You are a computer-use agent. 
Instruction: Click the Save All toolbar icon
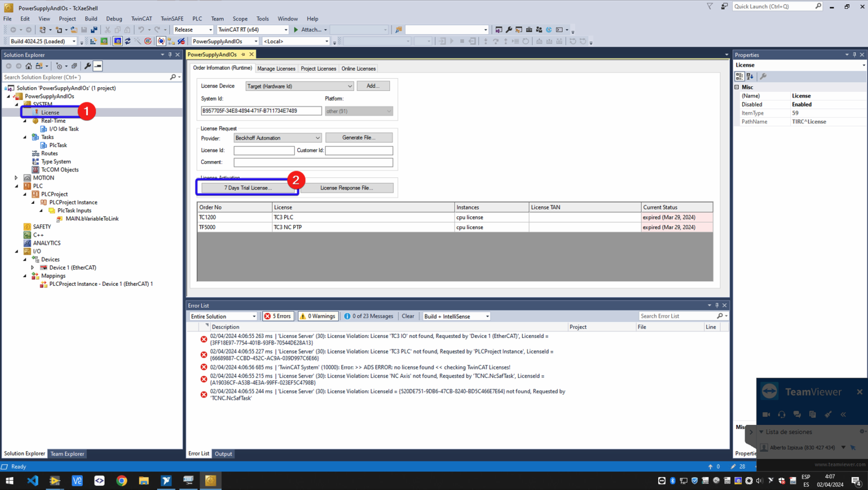coord(94,30)
